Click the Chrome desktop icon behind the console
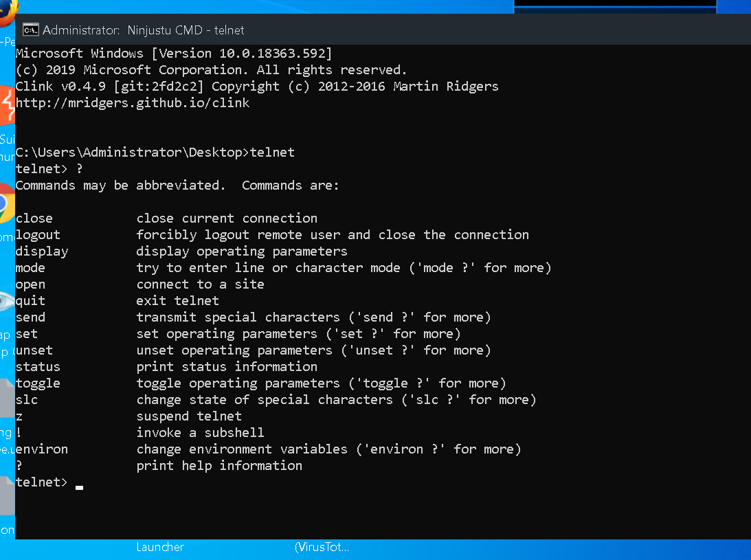751x560 pixels. click(x=7, y=203)
